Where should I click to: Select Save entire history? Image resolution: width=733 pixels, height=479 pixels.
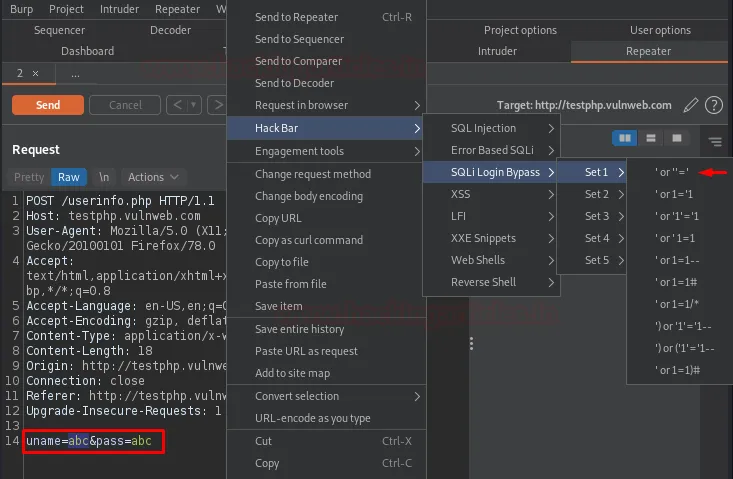[x=326, y=329]
